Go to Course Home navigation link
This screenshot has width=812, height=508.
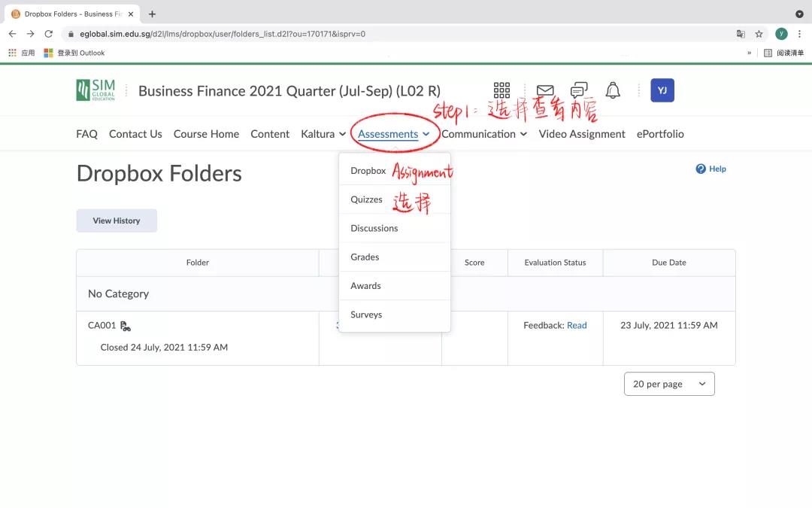pos(206,134)
